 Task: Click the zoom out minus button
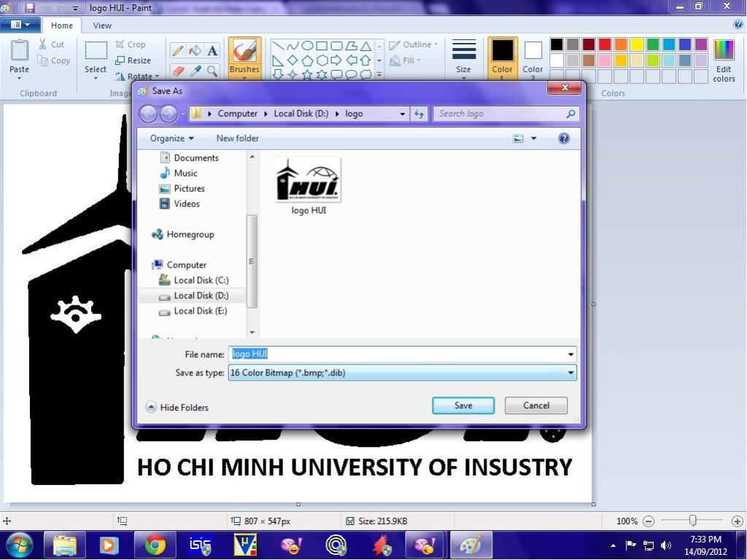coord(649,521)
